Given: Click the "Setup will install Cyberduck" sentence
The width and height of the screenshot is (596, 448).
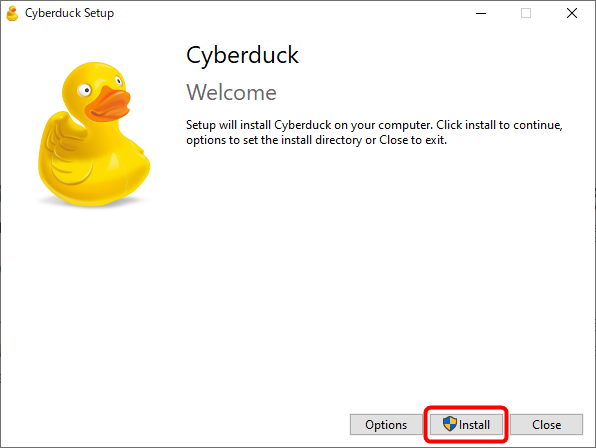Looking at the screenshot, I should click(309, 125).
